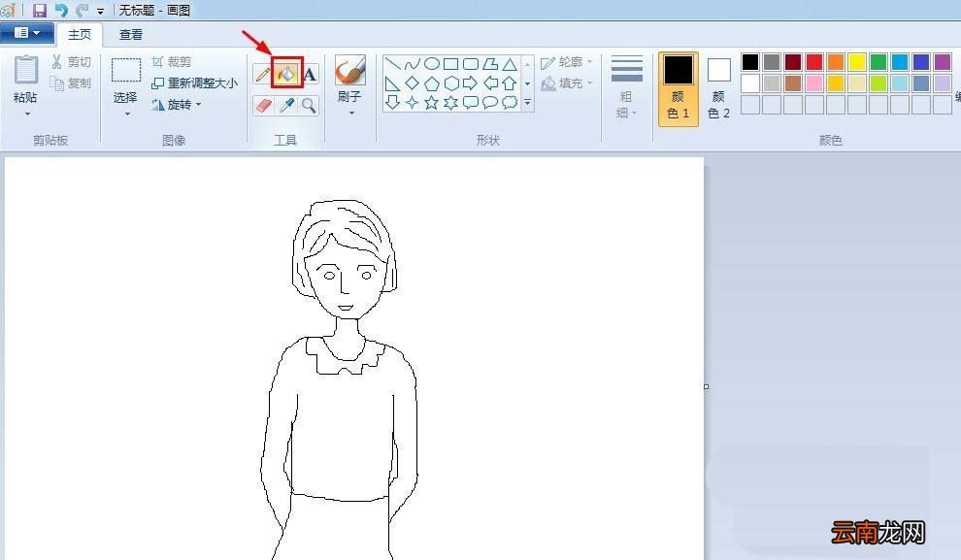Screen dimensions: 961x560
Task: Select the Text tool
Action: [x=310, y=74]
